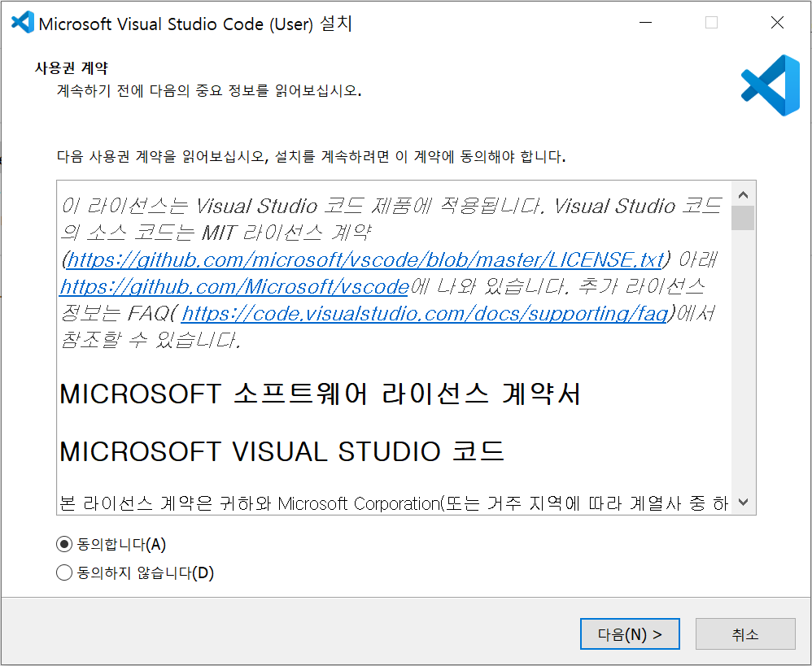Click the text 계속하기 전에 다음의 중요 정보를 읽어보십시오.
The height and width of the screenshot is (666, 812).
click(x=209, y=91)
